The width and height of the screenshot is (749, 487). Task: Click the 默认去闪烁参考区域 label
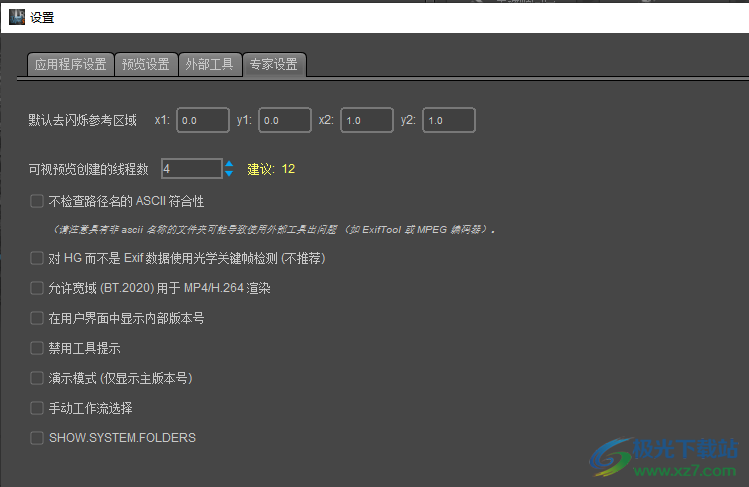pyautogui.click(x=83, y=120)
